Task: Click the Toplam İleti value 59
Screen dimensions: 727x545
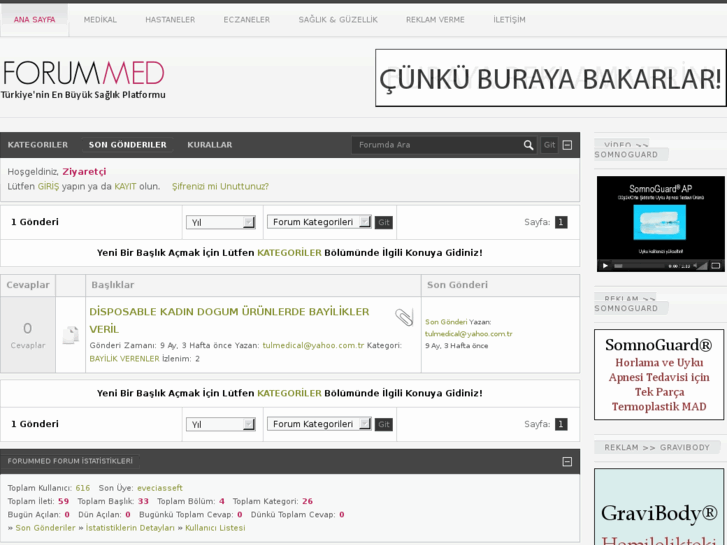Action: pyautogui.click(x=64, y=501)
